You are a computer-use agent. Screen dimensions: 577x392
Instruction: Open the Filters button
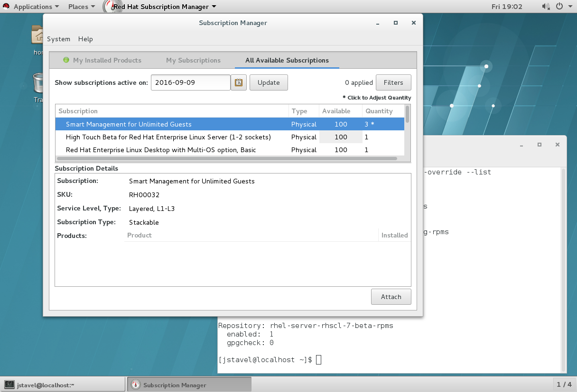point(393,82)
